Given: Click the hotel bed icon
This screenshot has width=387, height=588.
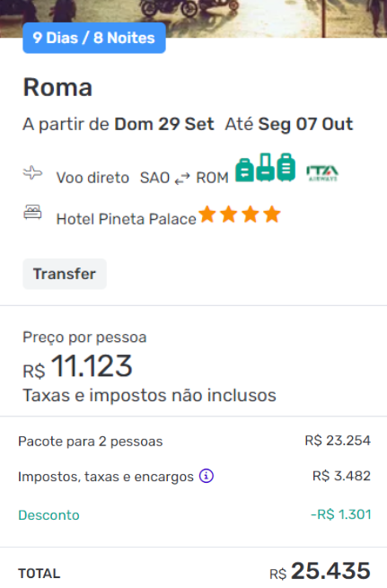Looking at the screenshot, I should pos(32,212).
